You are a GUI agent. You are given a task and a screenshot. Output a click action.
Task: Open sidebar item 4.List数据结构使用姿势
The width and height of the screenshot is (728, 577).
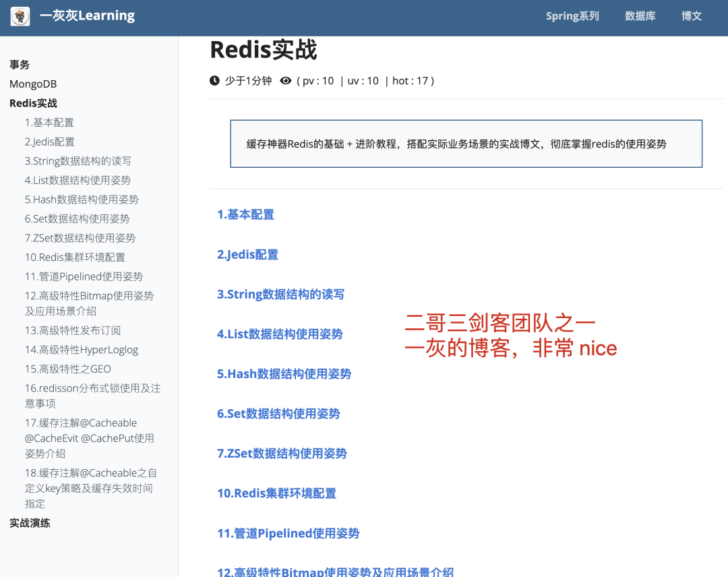[x=78, y=180]
